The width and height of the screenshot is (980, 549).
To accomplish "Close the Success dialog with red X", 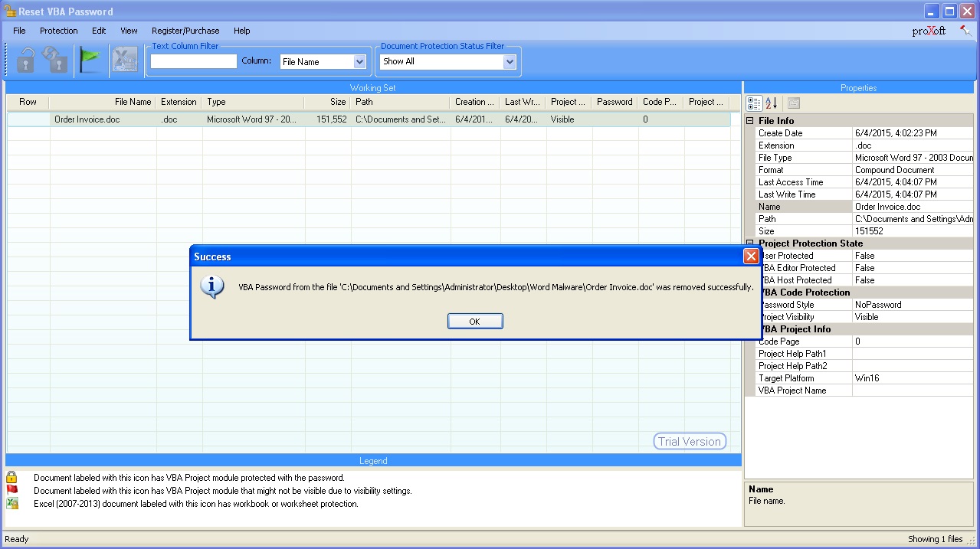I will [751, 257].
